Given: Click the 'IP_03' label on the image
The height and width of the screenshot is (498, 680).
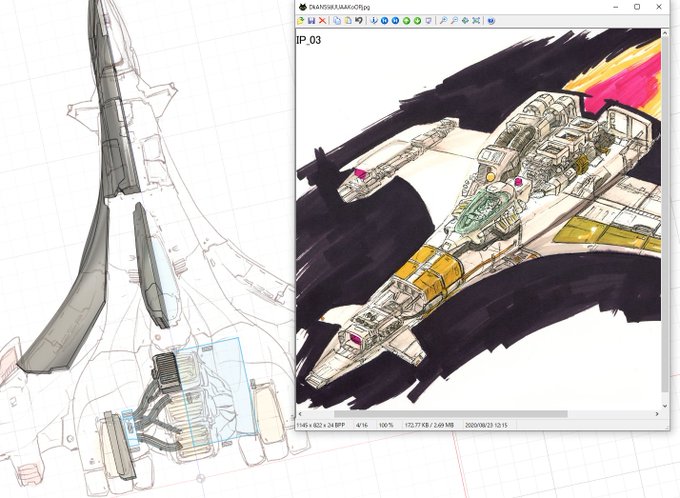Looking at the screenshot, I should 308,40.
